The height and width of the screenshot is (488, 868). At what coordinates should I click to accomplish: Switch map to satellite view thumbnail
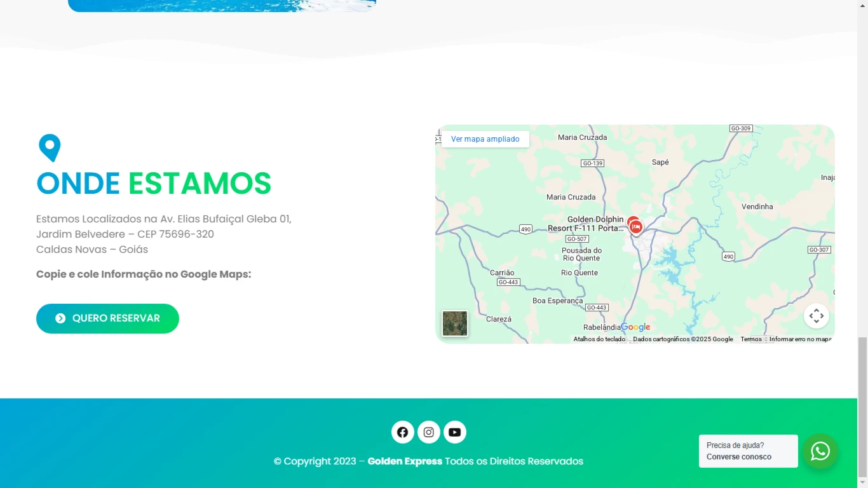(x=455, y=323)
